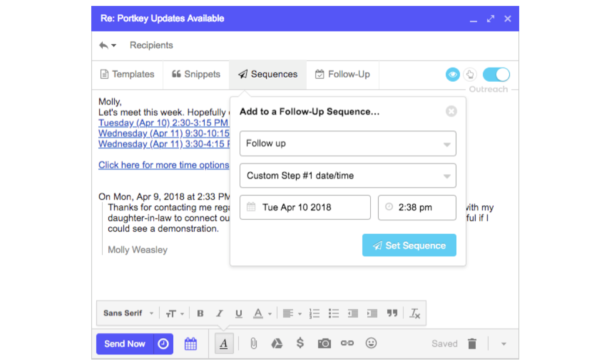Attach a file with paperclip icon
The image size is (609, 364).
pos(254,344)
